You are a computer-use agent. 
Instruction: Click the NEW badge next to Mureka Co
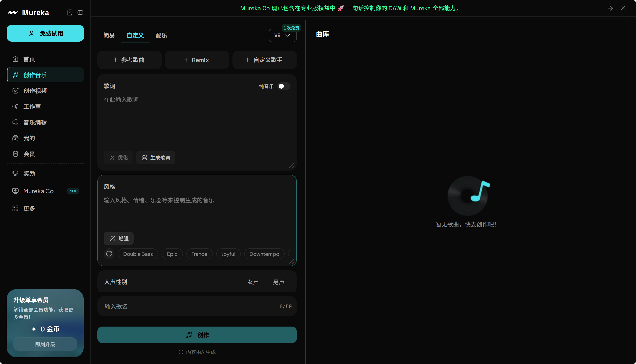pyautogui.click(x=73, y=191)
